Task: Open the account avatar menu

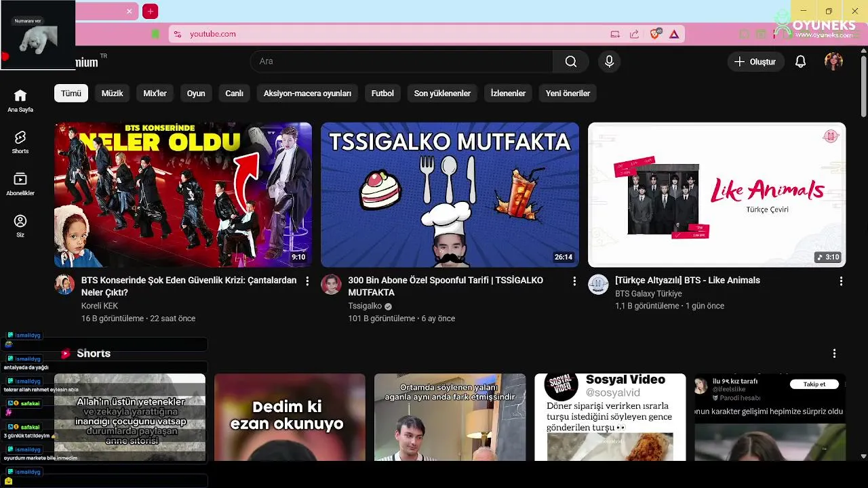Action: (833, 62)
